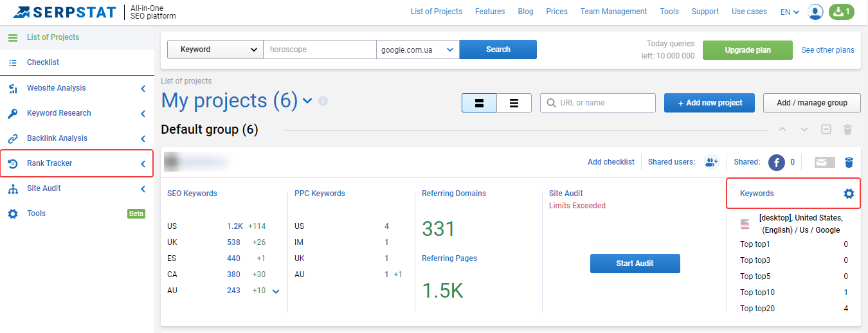Click the blue Search button

point(498,50)
